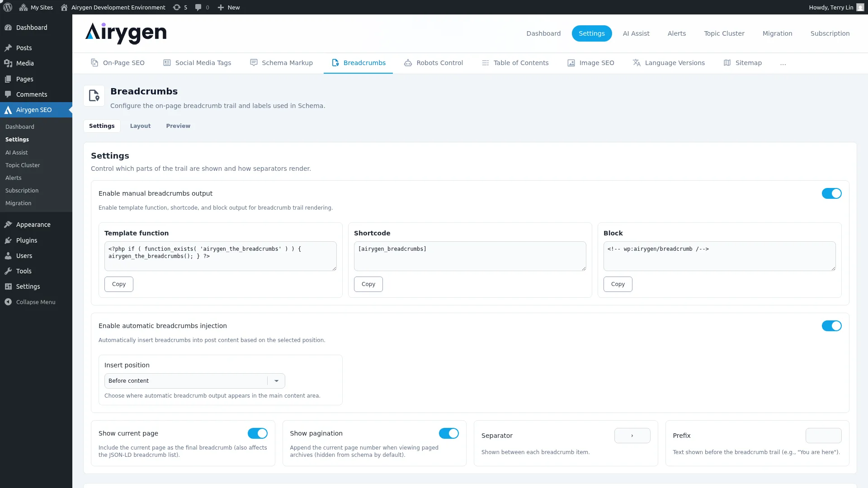Toggle the Show current page switch
This screenshot has height=488, width=868.
257,433
